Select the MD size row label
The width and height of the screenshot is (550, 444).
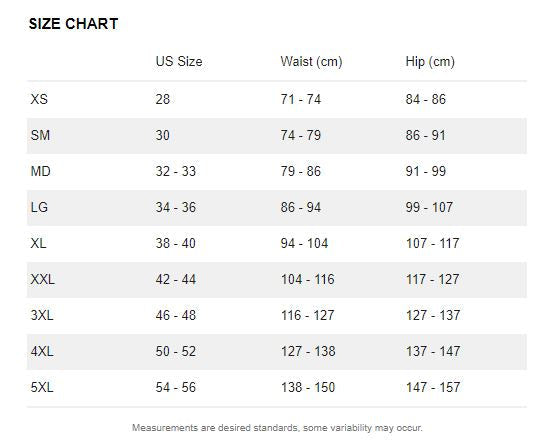click(41, 171)
